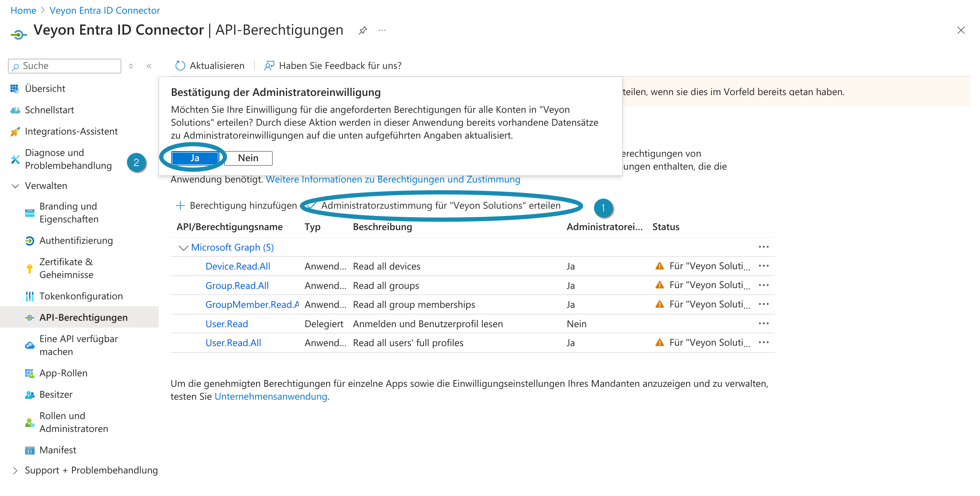Open Zertifikate & Geheimnisse key icon
The image size is (980, 496).
point(29,268)
